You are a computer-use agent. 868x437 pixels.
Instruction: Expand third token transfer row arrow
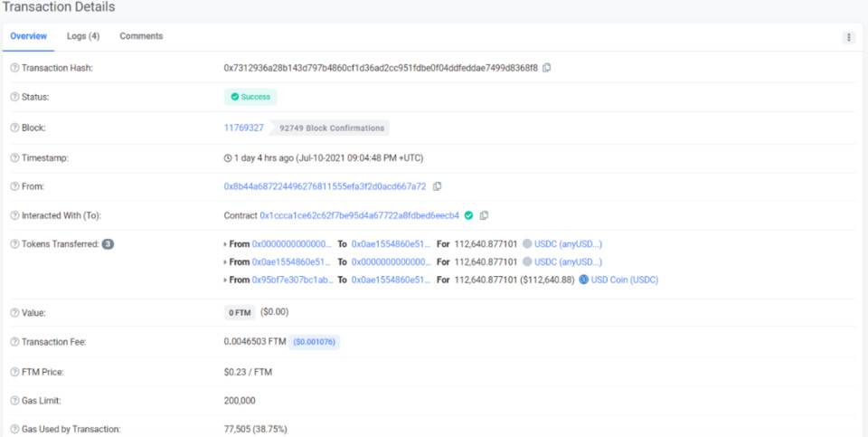(x=225, y=280)
